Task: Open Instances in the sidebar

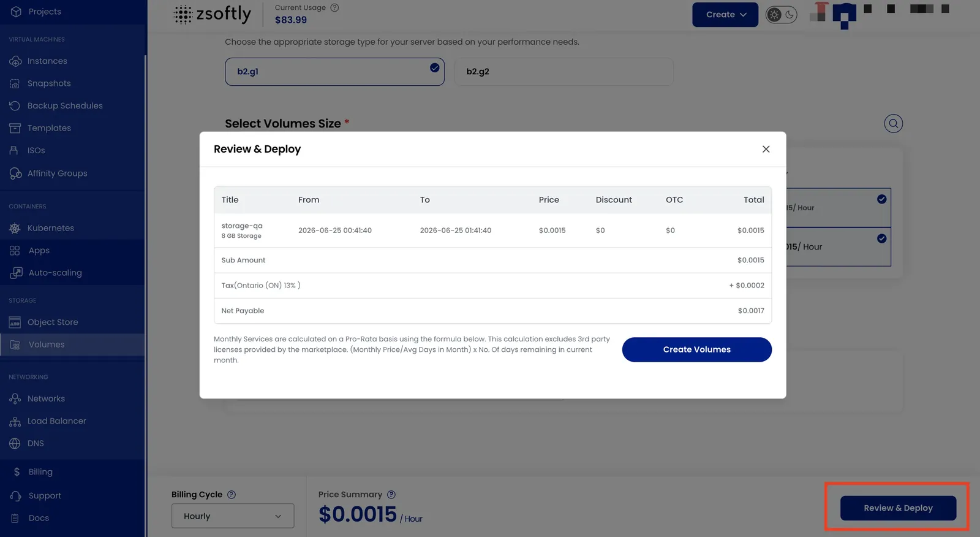Action: click(x=47, y=61)
